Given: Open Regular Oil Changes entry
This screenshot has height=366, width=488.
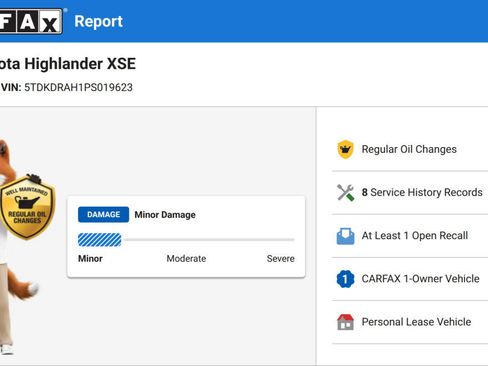Looking at the screenshot, I should pos(410,149).
